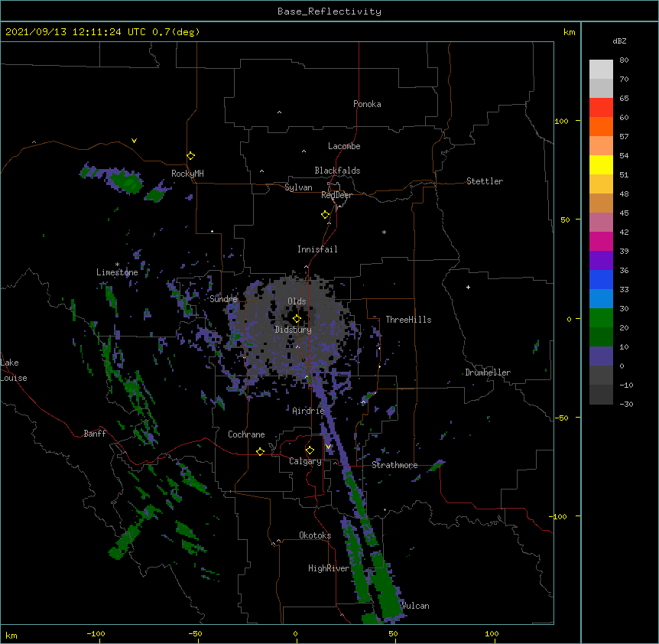The image size is (659, 644).
Task: Click the -100 tick label on right axis
Action: [559, 516]
